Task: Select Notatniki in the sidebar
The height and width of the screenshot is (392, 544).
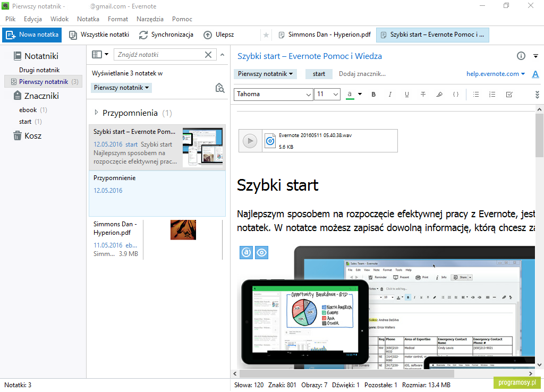Action: 36,56
